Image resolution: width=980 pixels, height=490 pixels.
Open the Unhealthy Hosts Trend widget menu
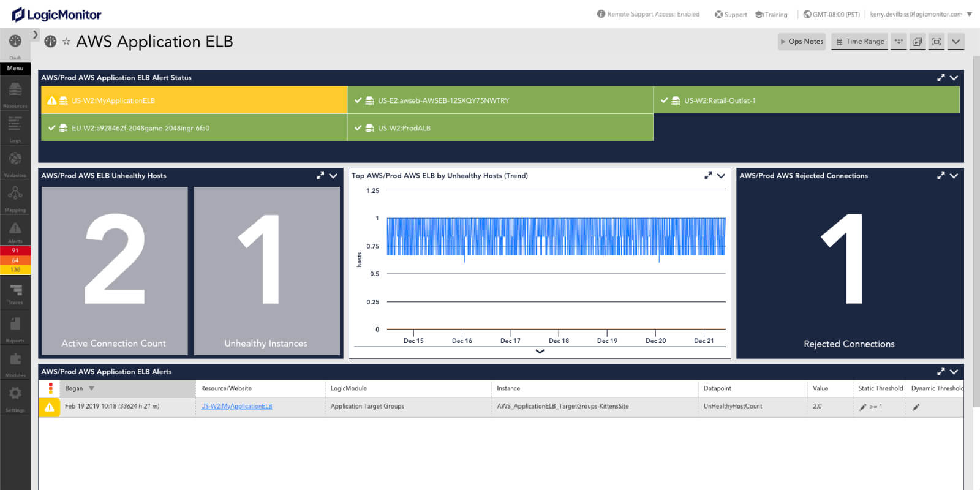(721, 176)
